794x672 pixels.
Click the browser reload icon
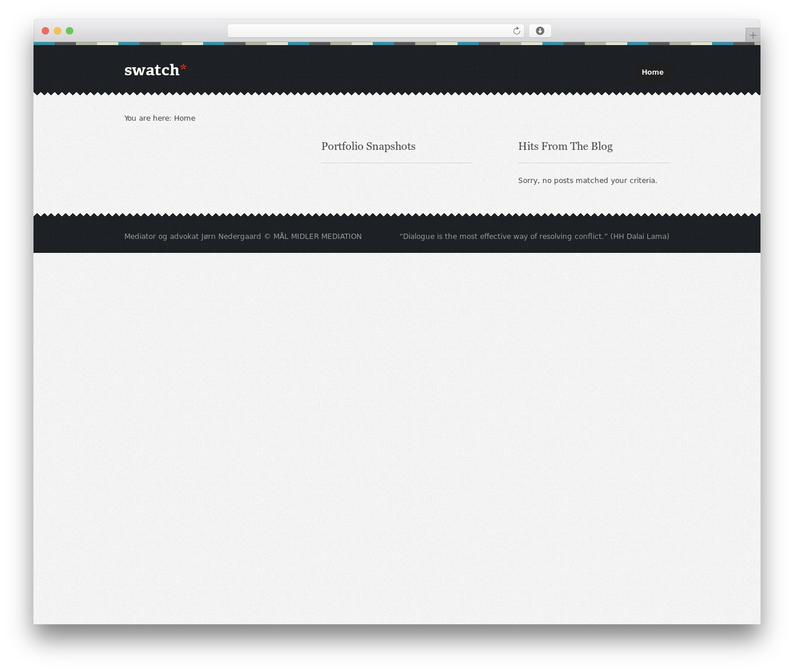pyautogui.click(x=516, y=31)
